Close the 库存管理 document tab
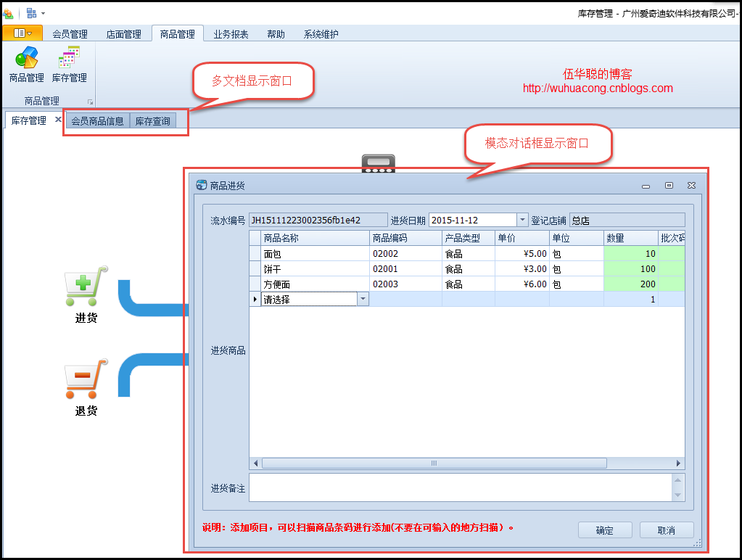The height and width of the screenshot is (560, 742). tap(58, 119)
